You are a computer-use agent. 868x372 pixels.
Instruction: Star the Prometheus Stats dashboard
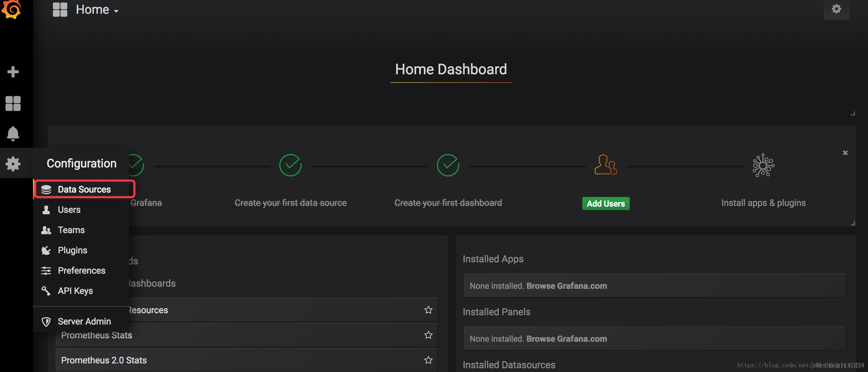[x=428, y=335]
